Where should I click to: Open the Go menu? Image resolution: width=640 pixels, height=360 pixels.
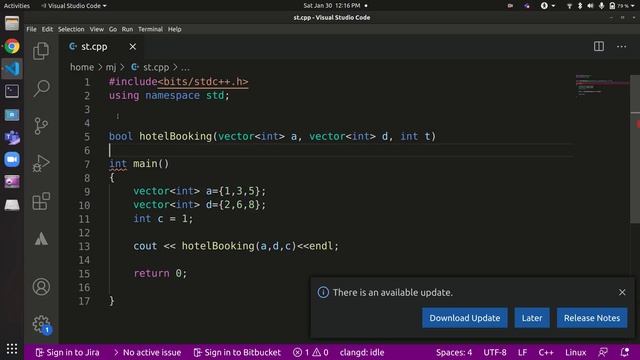113,29
